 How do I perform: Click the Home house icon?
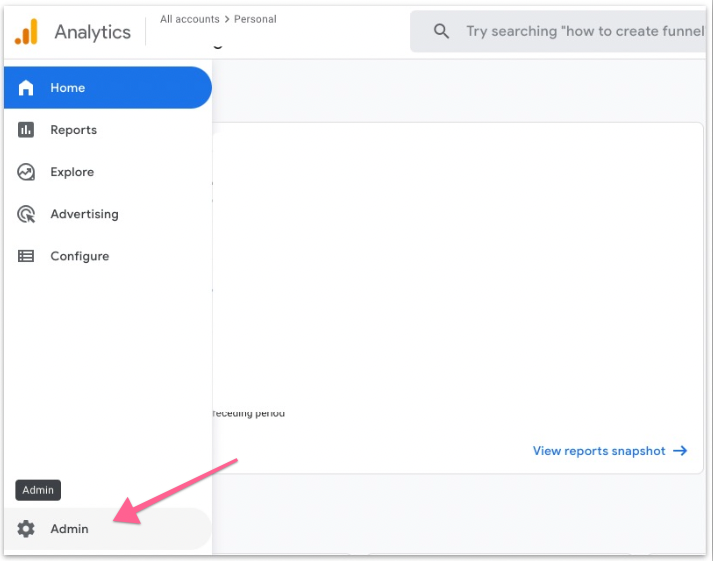27,88
